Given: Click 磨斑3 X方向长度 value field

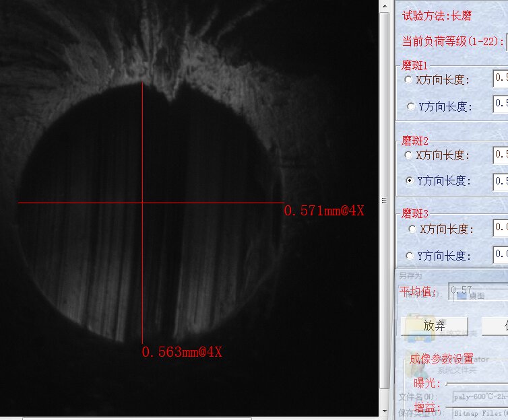Looking at the screenshot, I should pos(500,228).
